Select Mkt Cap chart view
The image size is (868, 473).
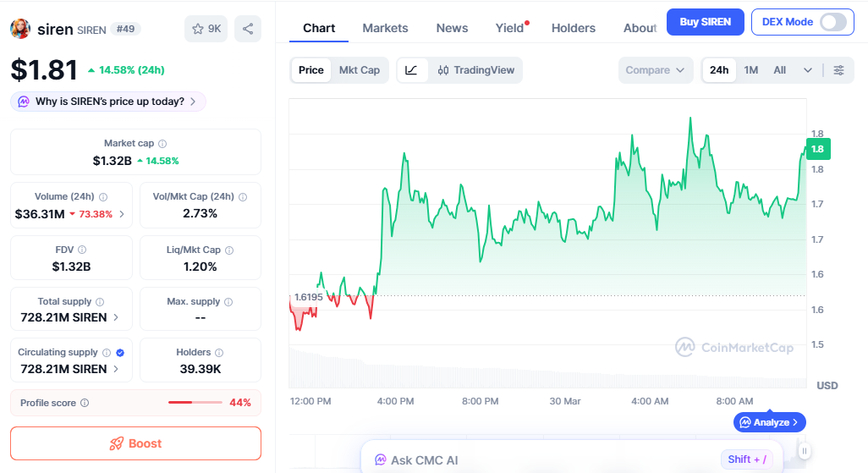(360, 70)
